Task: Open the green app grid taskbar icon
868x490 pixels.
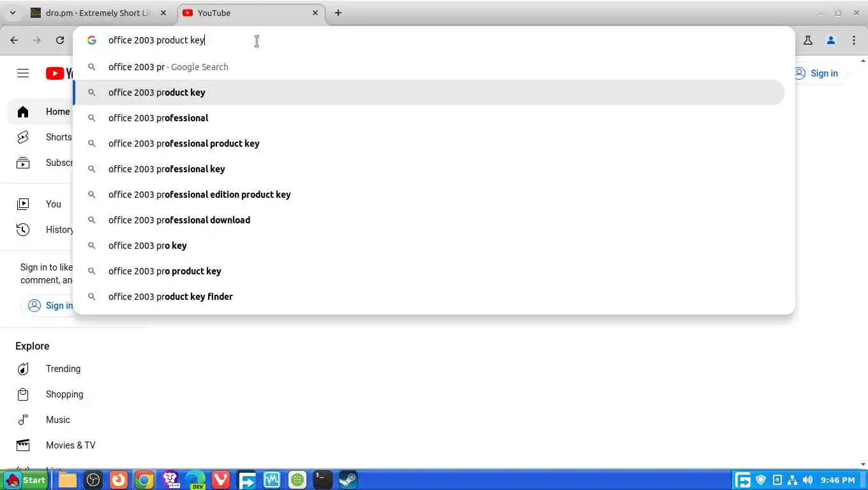Action: point(297,480)
